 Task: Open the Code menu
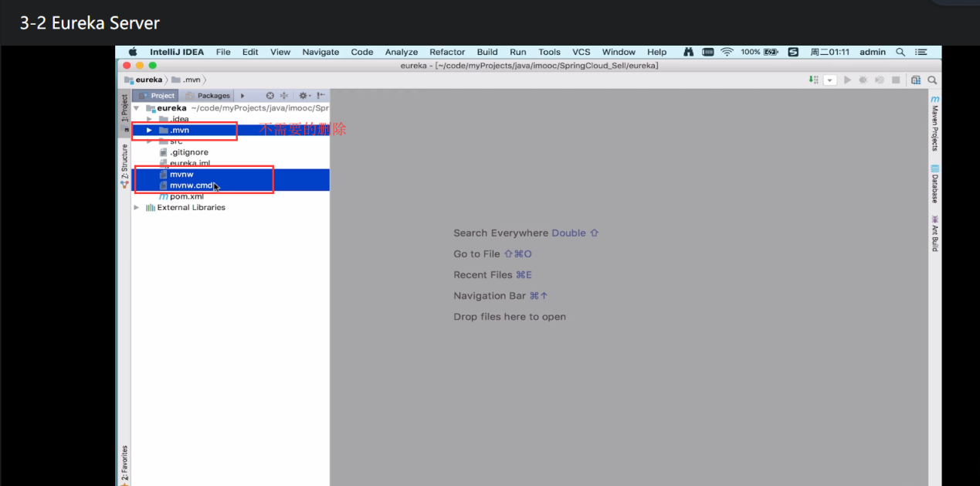point(362,52)
